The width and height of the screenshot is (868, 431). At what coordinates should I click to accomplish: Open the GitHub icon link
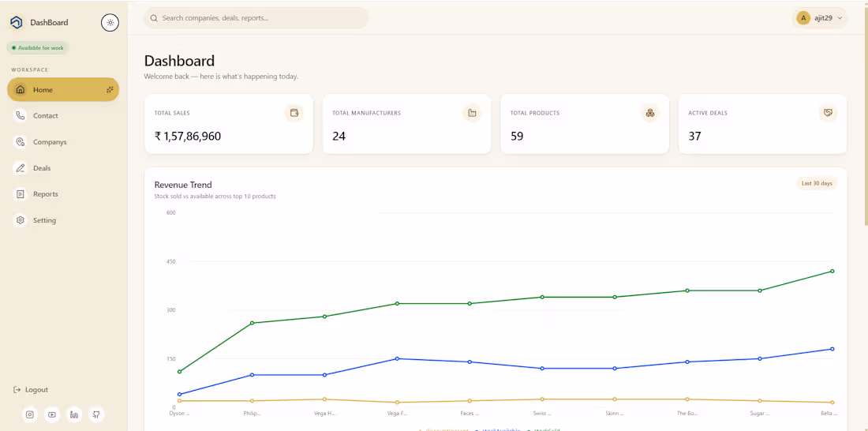pyautogui.click(x=96, y=414)
